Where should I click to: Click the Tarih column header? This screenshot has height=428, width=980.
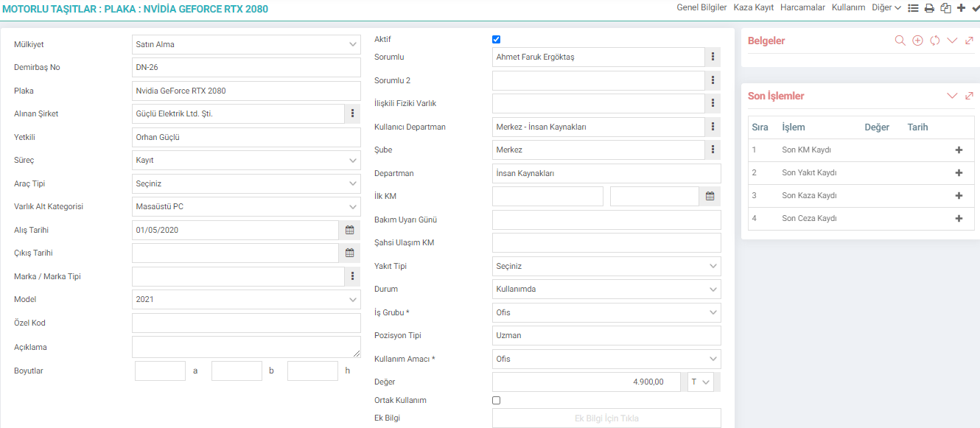[x=917, y=127]
